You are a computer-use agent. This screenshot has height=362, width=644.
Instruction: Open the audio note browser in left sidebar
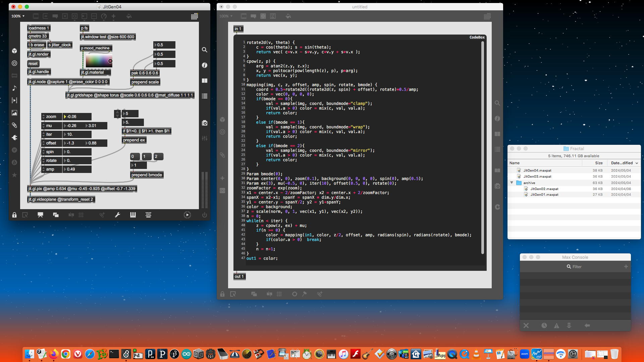tap(14, 88)
